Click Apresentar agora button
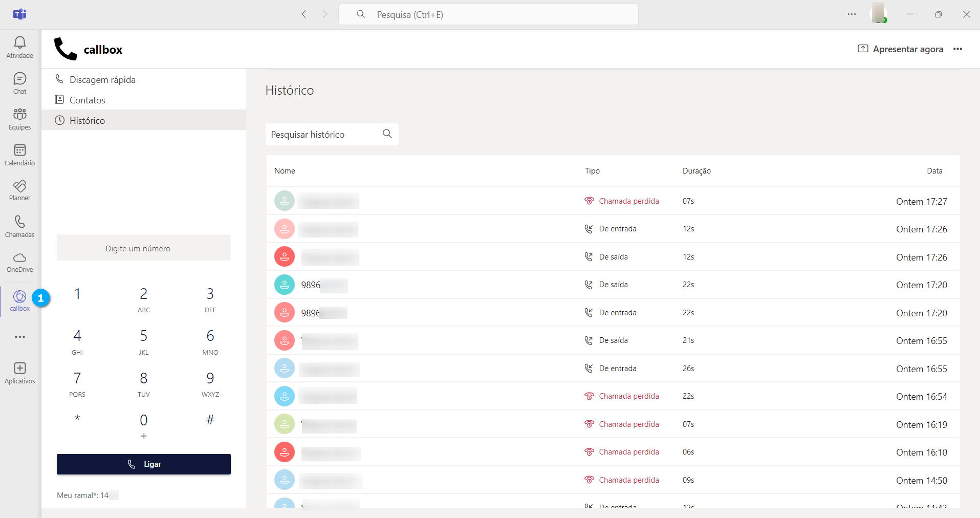The height and width of the screenshot is (518, 980). pos(901,49)
